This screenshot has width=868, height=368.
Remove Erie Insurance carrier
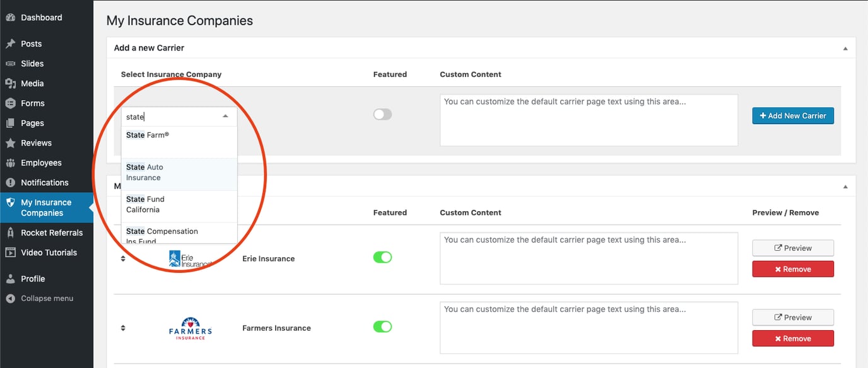(792, 268)
